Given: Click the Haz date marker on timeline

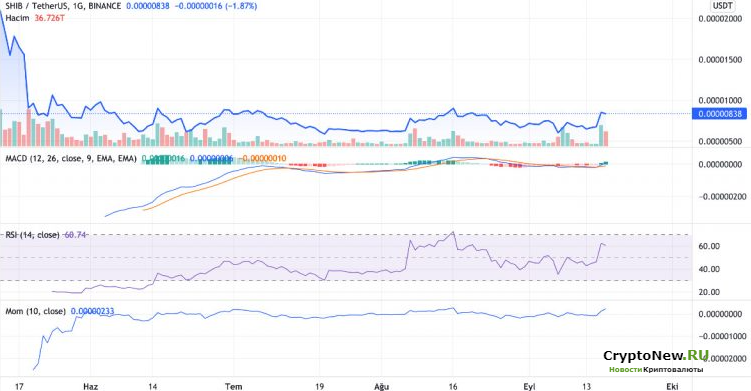Looking at the screenshot, I should [90, 386].
